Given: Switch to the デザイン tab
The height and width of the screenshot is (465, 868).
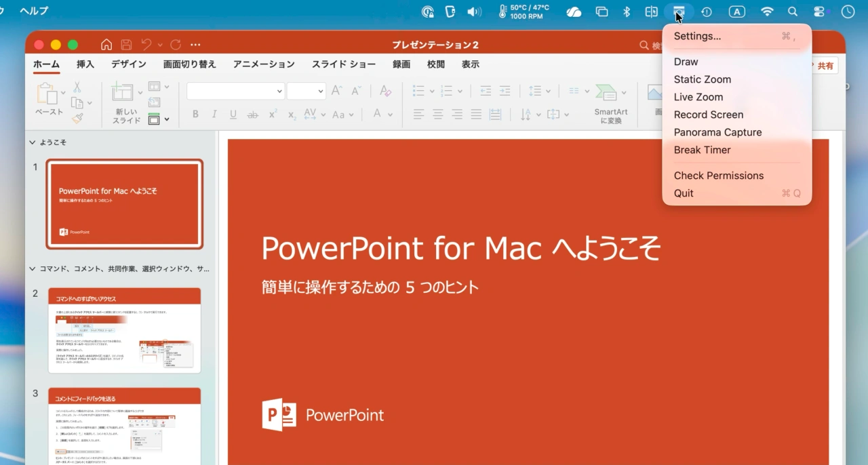Looking at the screenshot, I should [129, 64].
